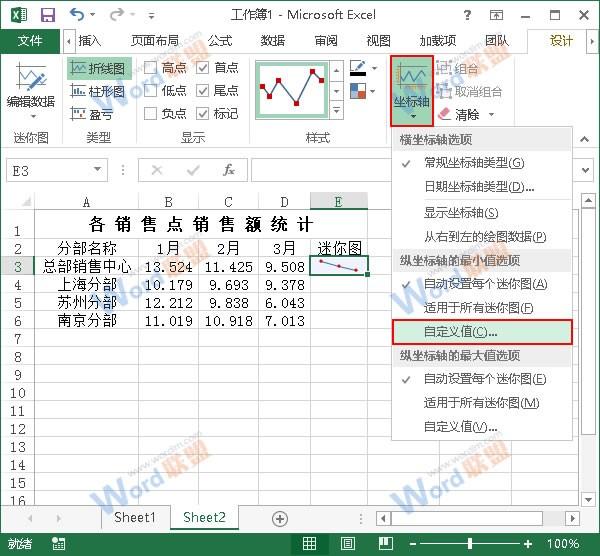Enable the Low Point checkbox
Viewport: 600px width, 556px height.
click(x=150, y=91)
